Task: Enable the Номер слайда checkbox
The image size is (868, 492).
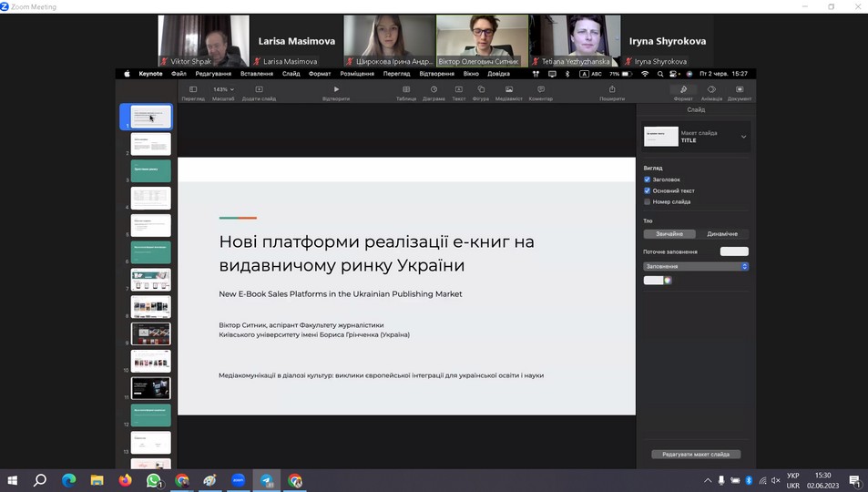Action: pos(648,201)
